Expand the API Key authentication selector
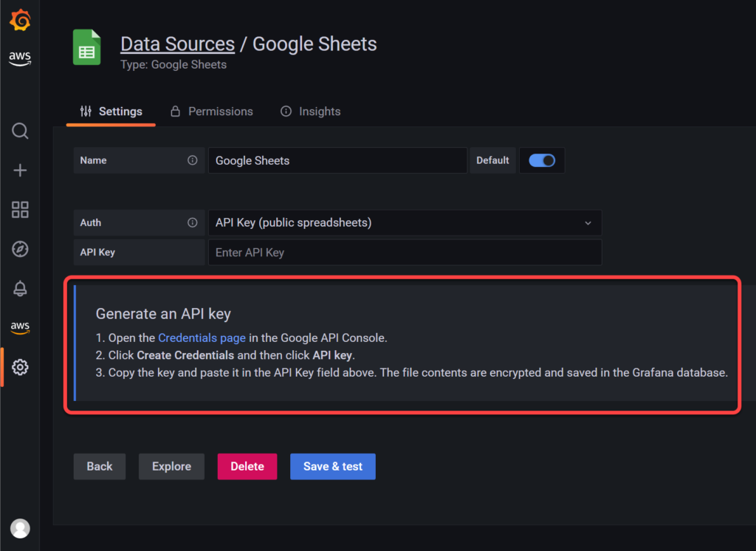 (405, 222)
